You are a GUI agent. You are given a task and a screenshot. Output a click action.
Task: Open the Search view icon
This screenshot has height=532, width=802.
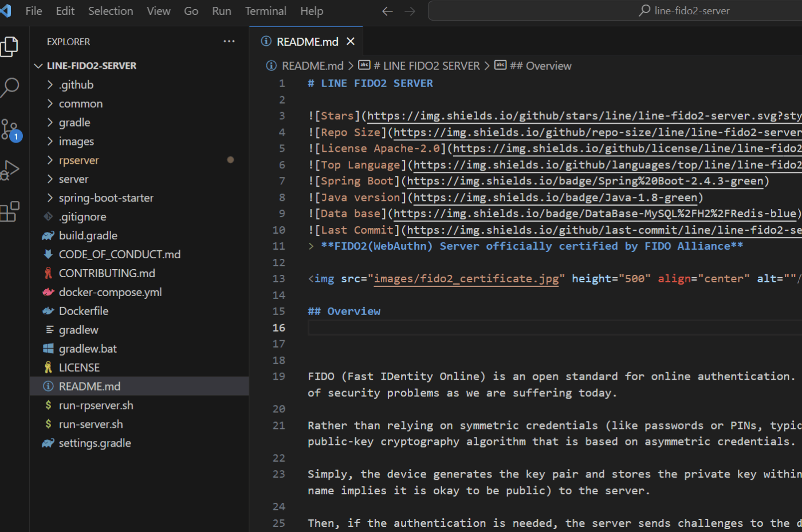click(10, 88)
